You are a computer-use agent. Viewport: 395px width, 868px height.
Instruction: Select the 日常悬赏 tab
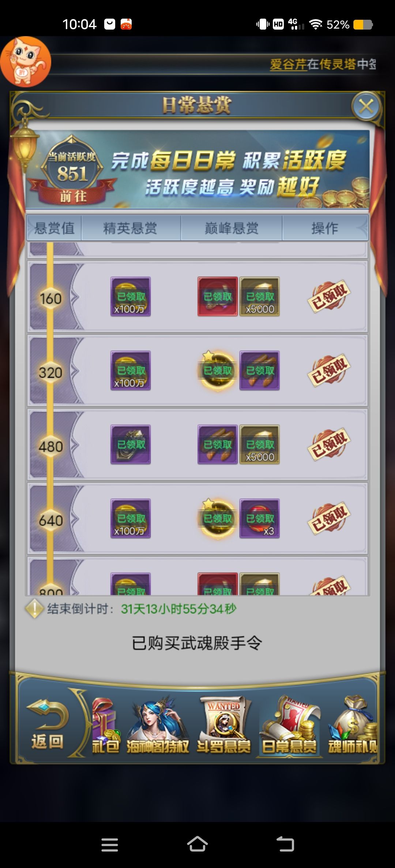[289, 726]
